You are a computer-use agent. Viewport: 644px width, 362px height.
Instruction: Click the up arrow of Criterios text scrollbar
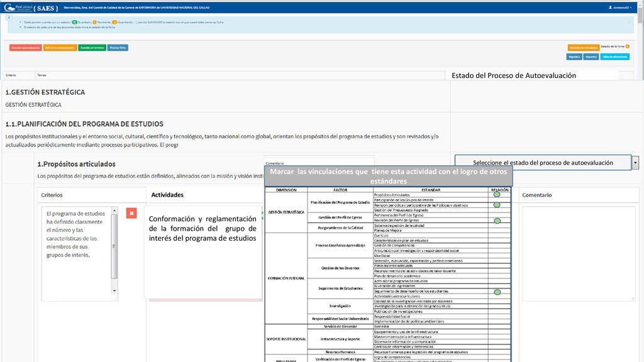click(114, 211)
